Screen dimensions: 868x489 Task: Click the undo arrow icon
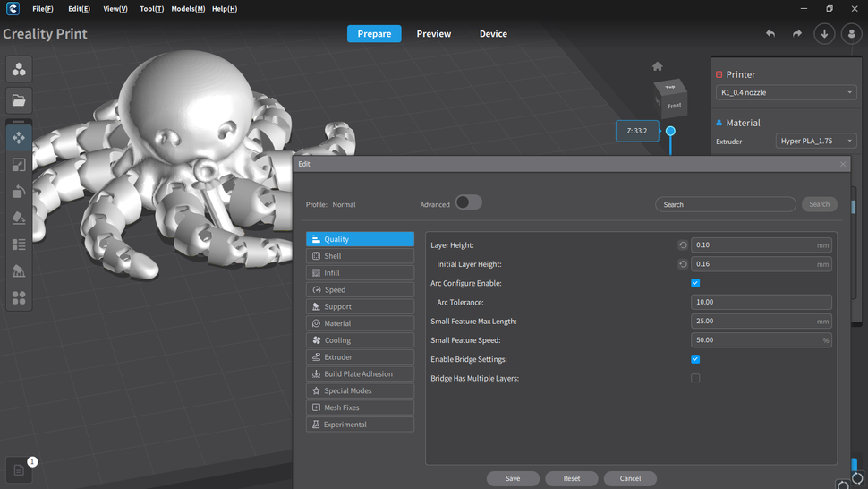(x=770, y=34)
